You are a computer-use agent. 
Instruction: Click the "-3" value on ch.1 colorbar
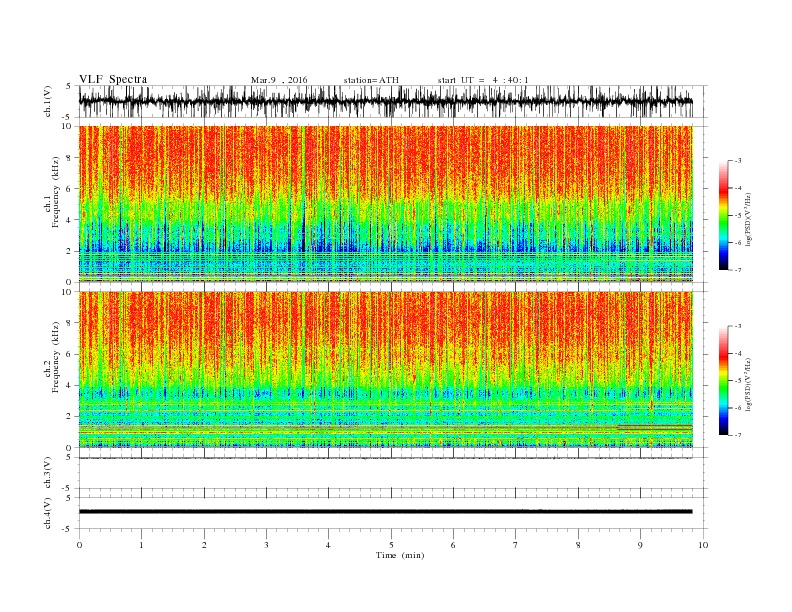(x=738, y=161)
